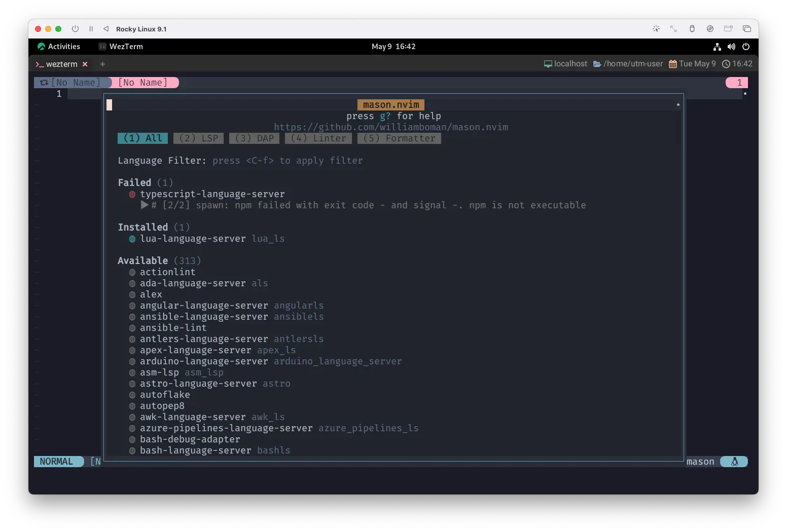
Task: Click the green installed dot for lua-language-server
Action: (x=132, y=239)
